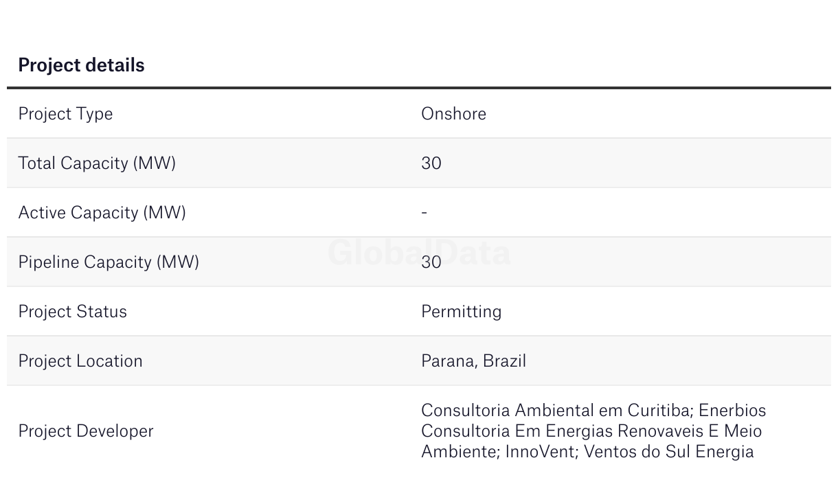Click the Total Capacity value 30
838x504 pixels.
[x=431, y=163]
